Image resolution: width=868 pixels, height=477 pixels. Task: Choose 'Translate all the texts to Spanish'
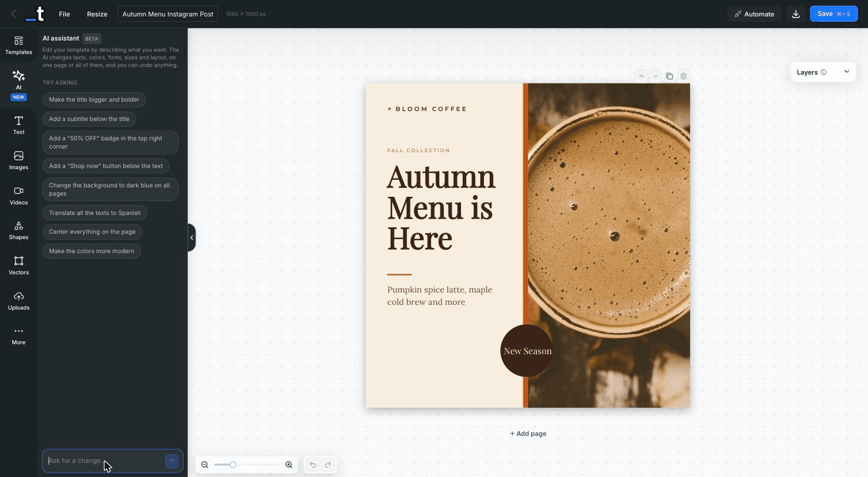click(x=95, y=213)
